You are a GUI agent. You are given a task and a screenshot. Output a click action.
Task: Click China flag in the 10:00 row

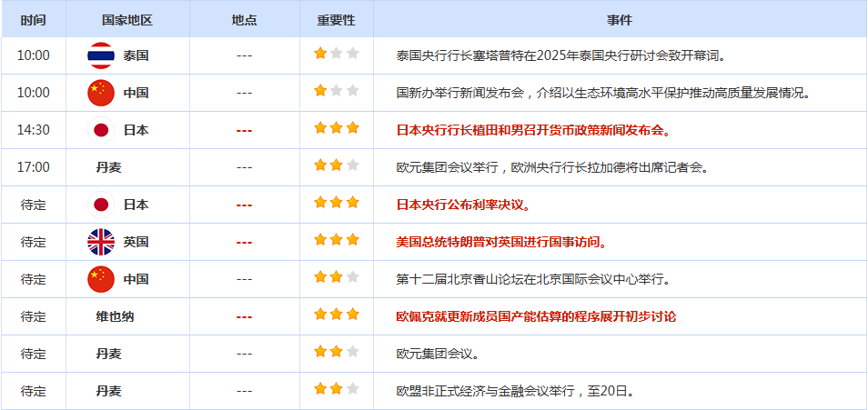coord(101,93)
